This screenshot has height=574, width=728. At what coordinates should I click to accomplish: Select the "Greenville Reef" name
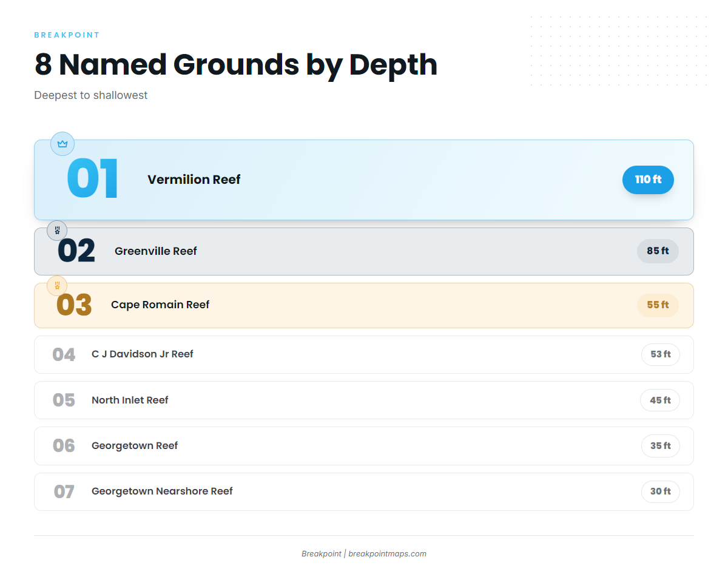click(x=156, y=251)
